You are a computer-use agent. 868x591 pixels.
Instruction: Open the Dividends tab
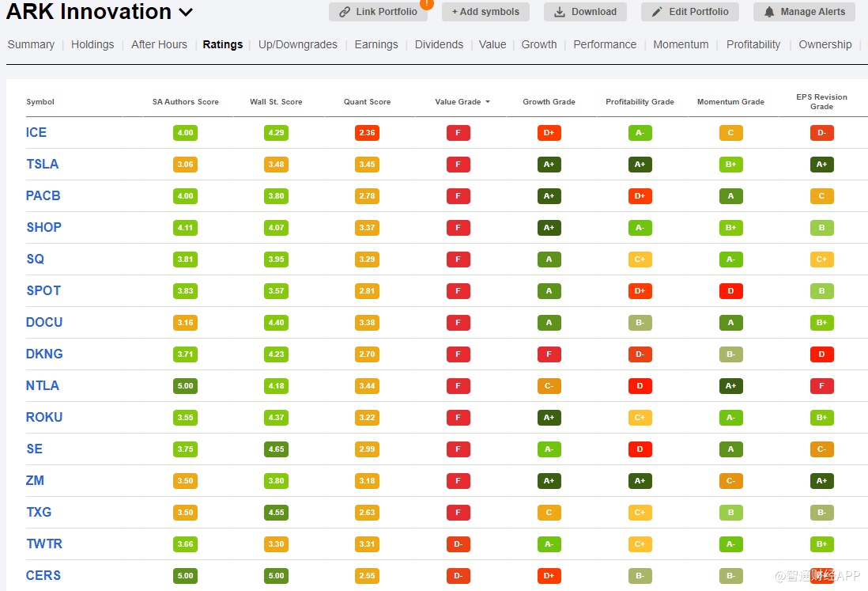[439, 44]
